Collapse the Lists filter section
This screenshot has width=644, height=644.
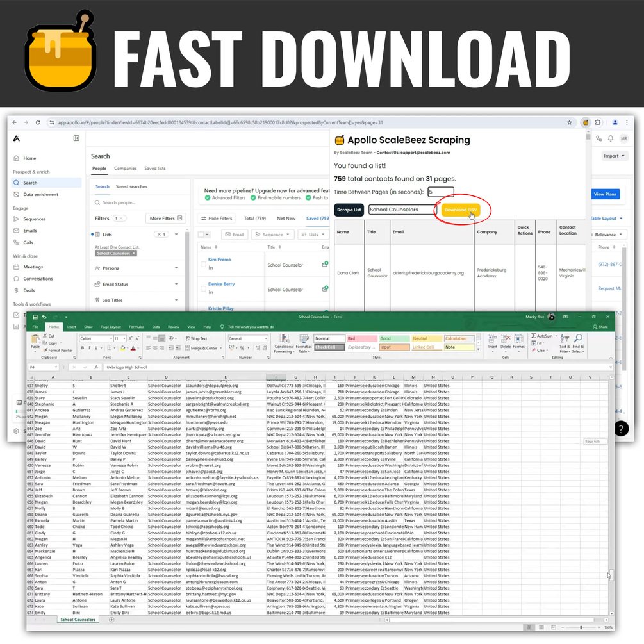(x=176, y=235)
